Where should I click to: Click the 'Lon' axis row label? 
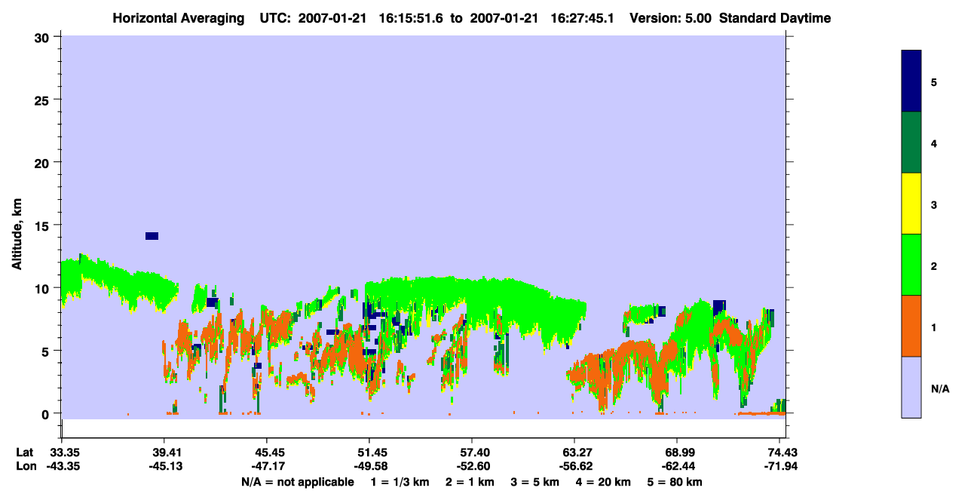[x=26, y=466]
